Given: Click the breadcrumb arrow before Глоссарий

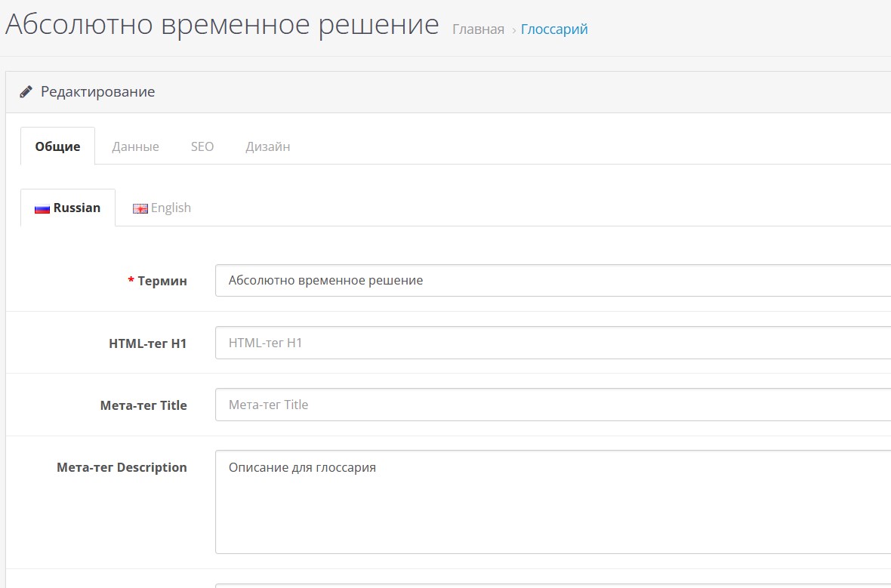Looking at the screenshot, I should point(513,30).
